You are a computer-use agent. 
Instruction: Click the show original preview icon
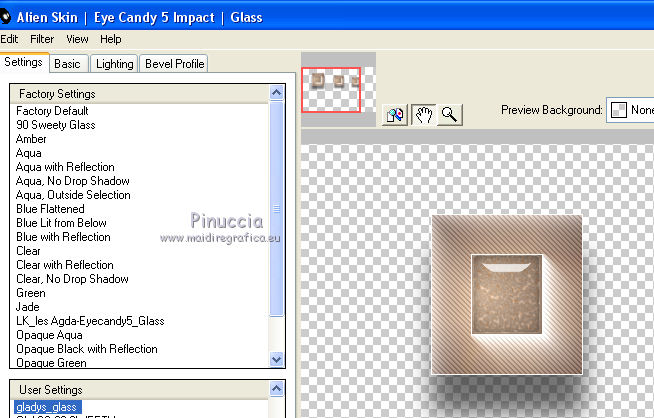coord(394,114)
